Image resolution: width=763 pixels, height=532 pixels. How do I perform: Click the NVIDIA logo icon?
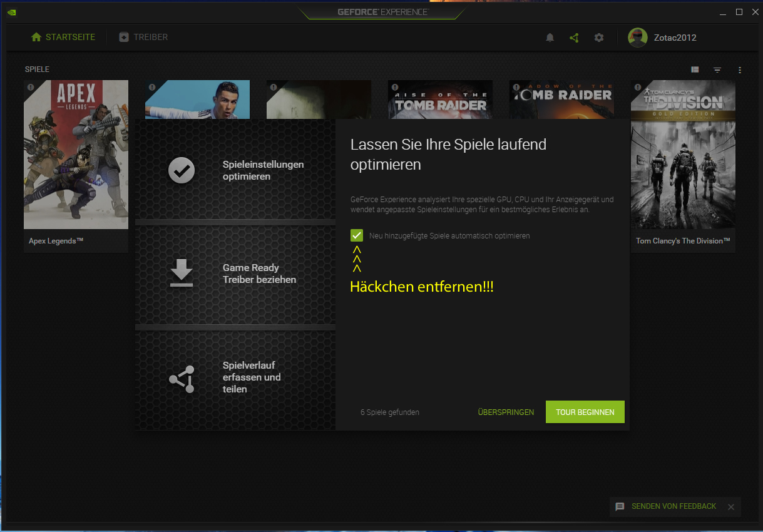[x=12, y=12]
